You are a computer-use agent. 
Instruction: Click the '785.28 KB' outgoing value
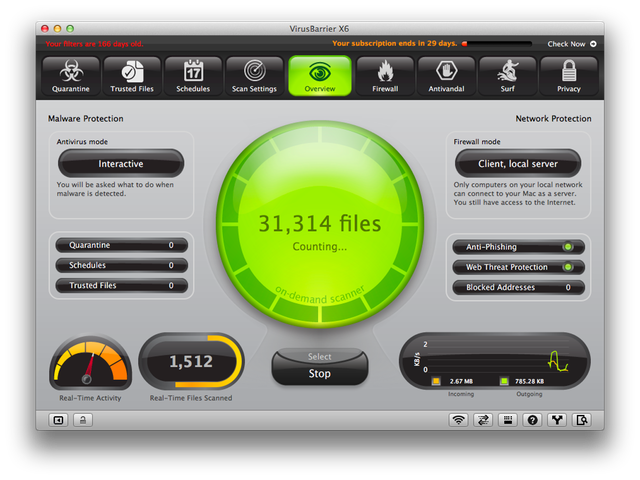pyautogui.click(x=529, y=381)
